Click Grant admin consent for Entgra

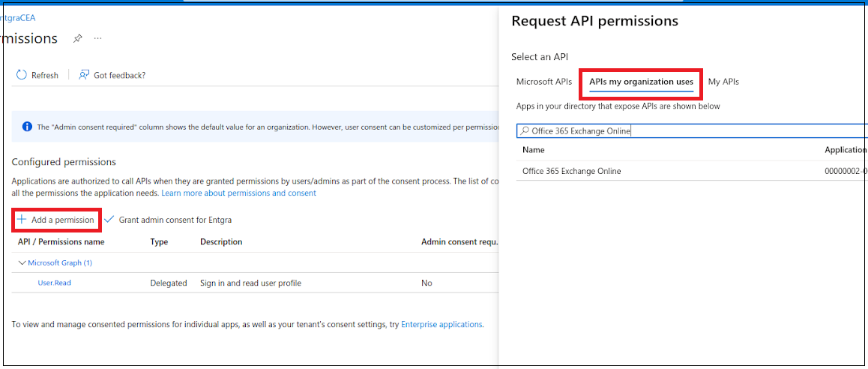point(169,220)
